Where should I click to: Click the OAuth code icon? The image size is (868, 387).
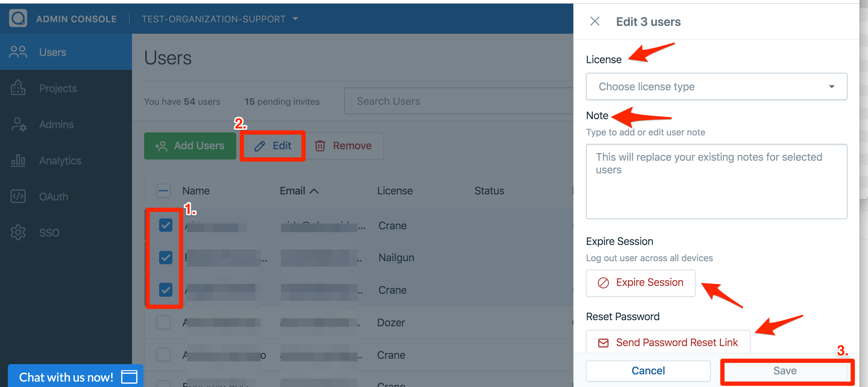point(18,197)
